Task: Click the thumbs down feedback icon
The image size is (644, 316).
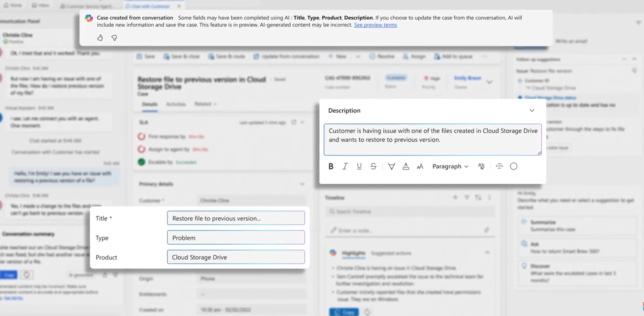Action: [114, 38]
